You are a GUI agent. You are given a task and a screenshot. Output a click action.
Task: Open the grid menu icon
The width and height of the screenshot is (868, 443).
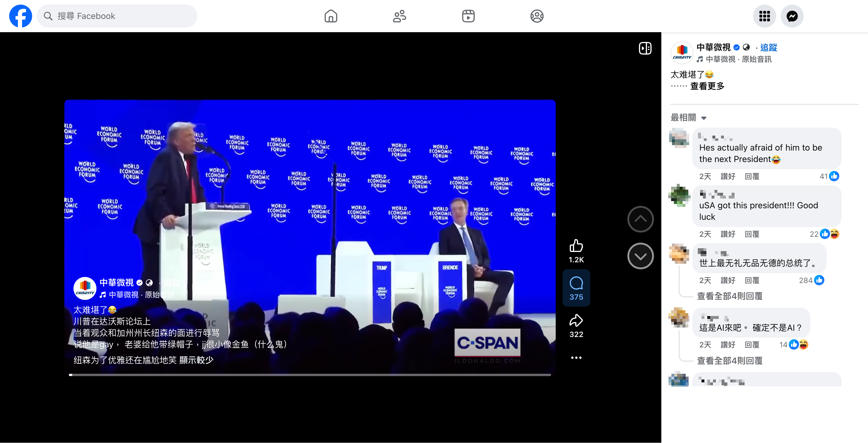tap(764, 16)
